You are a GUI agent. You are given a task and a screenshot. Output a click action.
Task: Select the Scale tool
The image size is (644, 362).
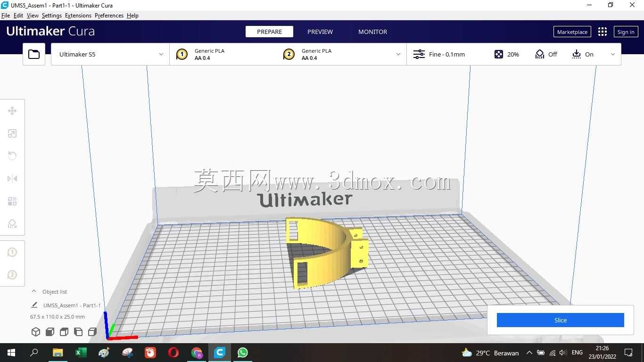point(12,133)
